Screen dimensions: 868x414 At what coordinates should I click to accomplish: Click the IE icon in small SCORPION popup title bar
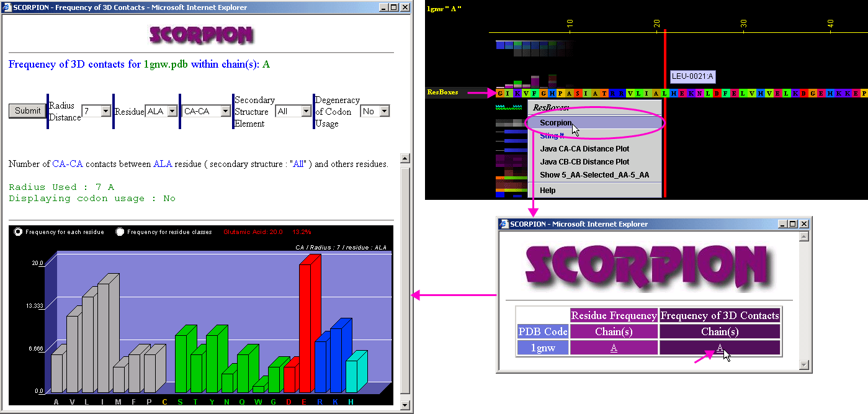coord(504,224)
